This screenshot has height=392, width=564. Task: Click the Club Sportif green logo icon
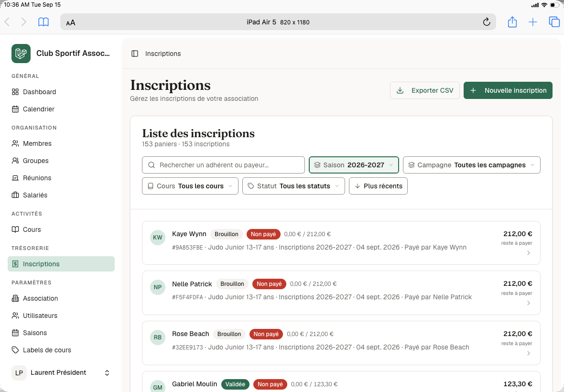[x=21, y=54]
